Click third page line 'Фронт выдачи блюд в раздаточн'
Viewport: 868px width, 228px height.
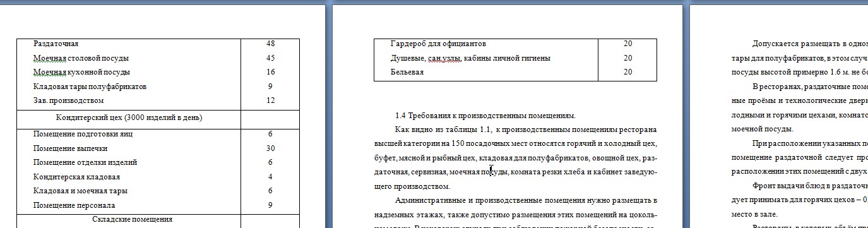810,186
